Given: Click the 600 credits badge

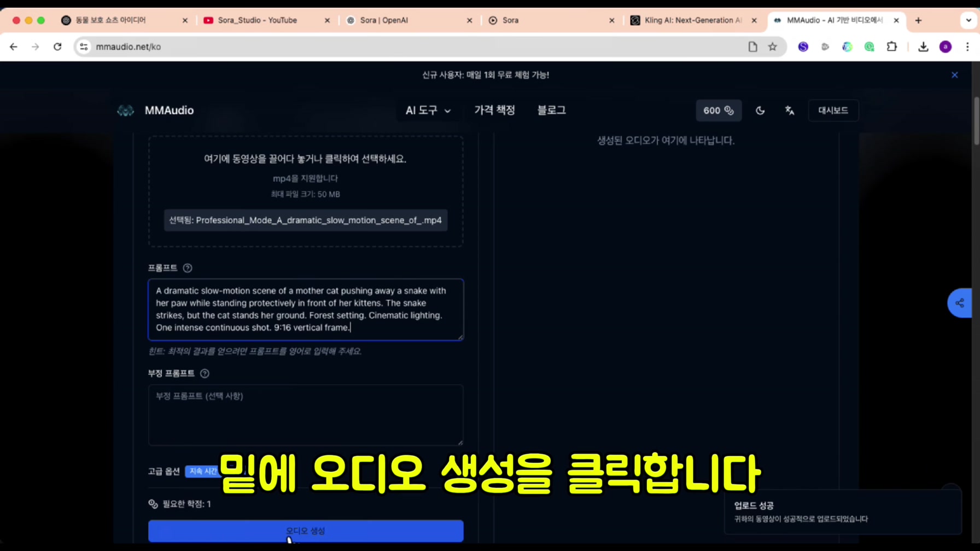Looking at the screenshot, I should (718, 111).
